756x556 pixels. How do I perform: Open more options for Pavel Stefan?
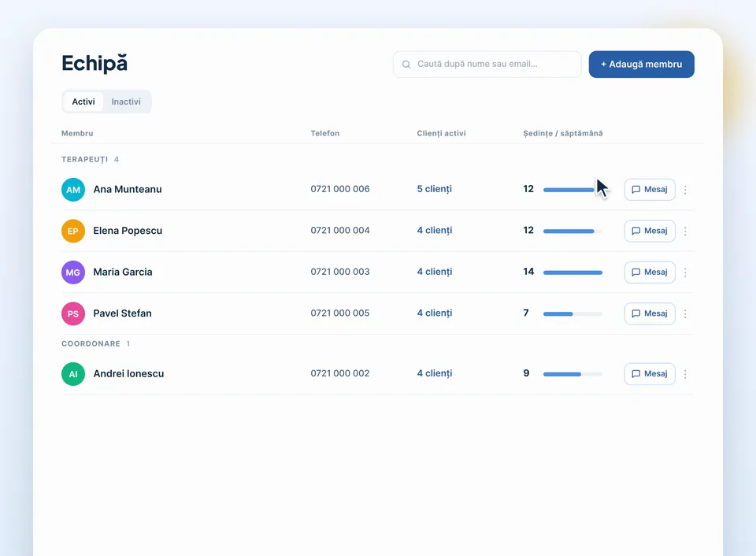(x=685, y=314)
